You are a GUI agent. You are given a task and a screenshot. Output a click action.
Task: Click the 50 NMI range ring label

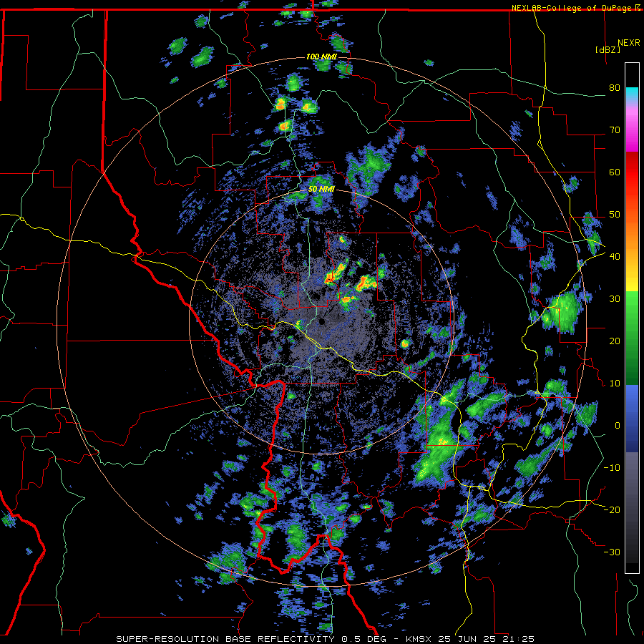click(x=321, y=190)
